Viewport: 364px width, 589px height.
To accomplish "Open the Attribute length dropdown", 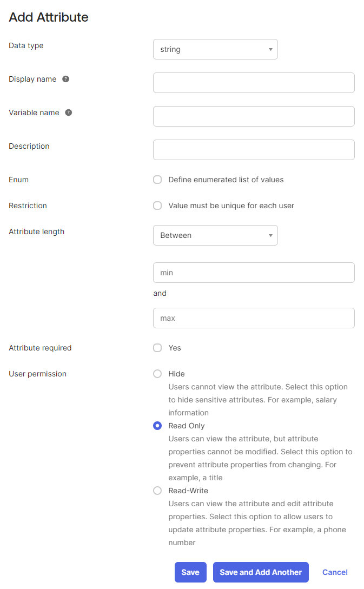I will 215,235.
